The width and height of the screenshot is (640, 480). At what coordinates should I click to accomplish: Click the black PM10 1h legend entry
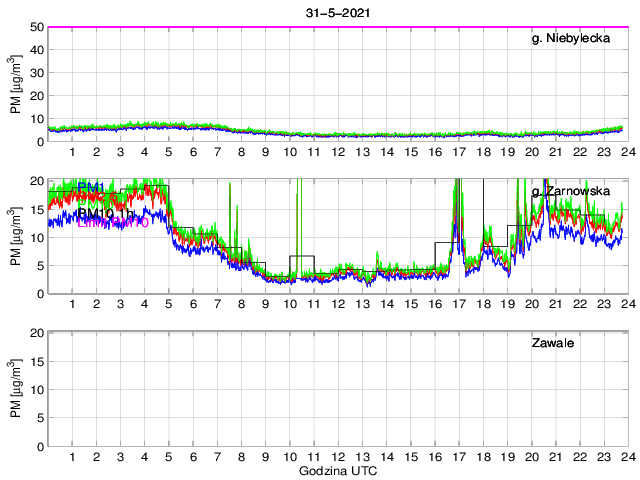(104, 213)
